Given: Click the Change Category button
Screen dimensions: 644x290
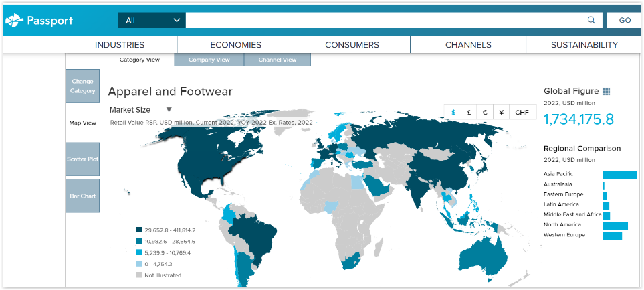Looking at the screenshot, I should pos(83,86).
